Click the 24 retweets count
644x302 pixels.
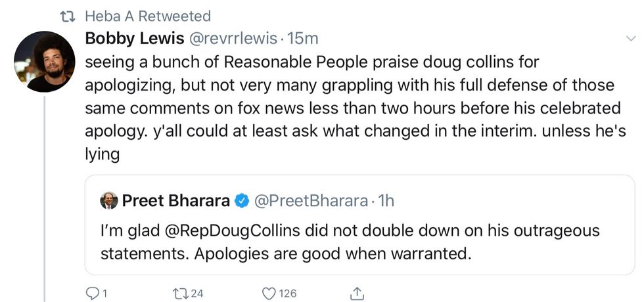pyautogui.click(x=197, y=293)
